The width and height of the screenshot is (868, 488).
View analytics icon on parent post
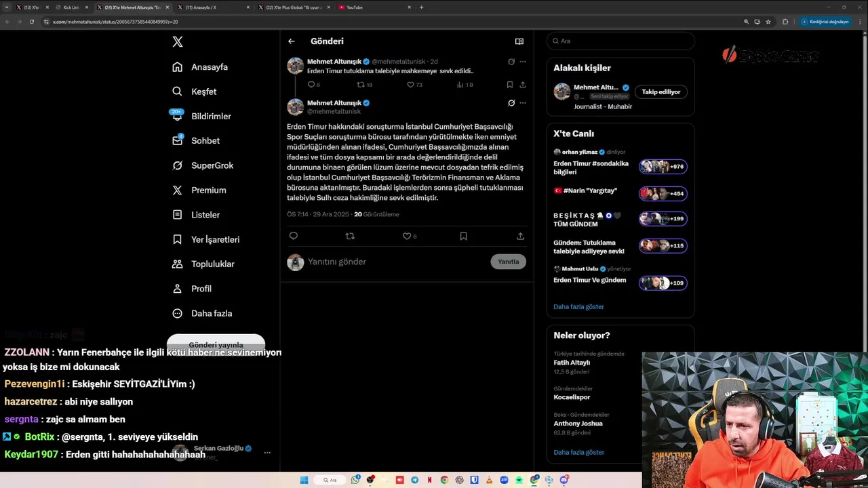tap(465, 85)
